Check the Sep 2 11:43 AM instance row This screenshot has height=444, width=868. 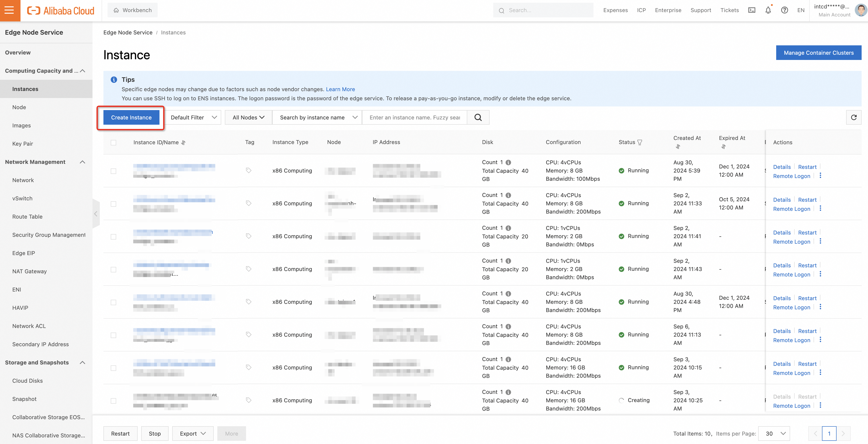(x=113, y=270)
